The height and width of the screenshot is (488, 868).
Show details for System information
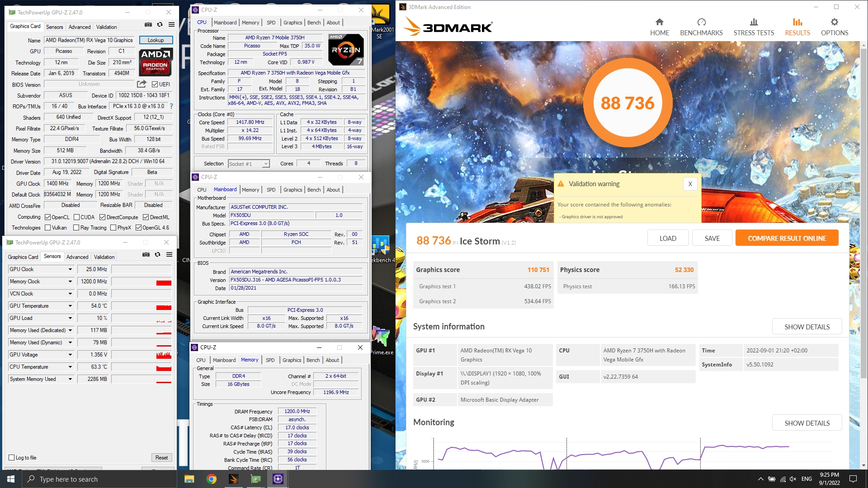(807, 327)
